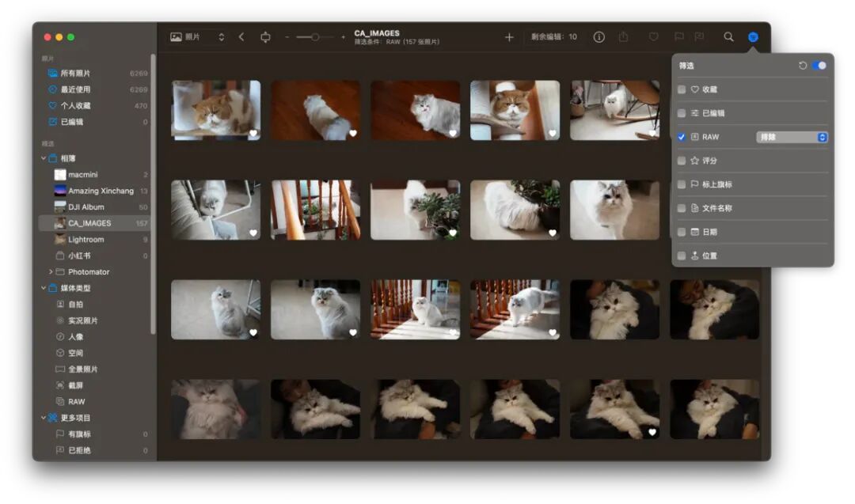The height and width of the screenshot is (504, 855).
Task: Click the large plus add button in toolbar
Action: point(509,37)
